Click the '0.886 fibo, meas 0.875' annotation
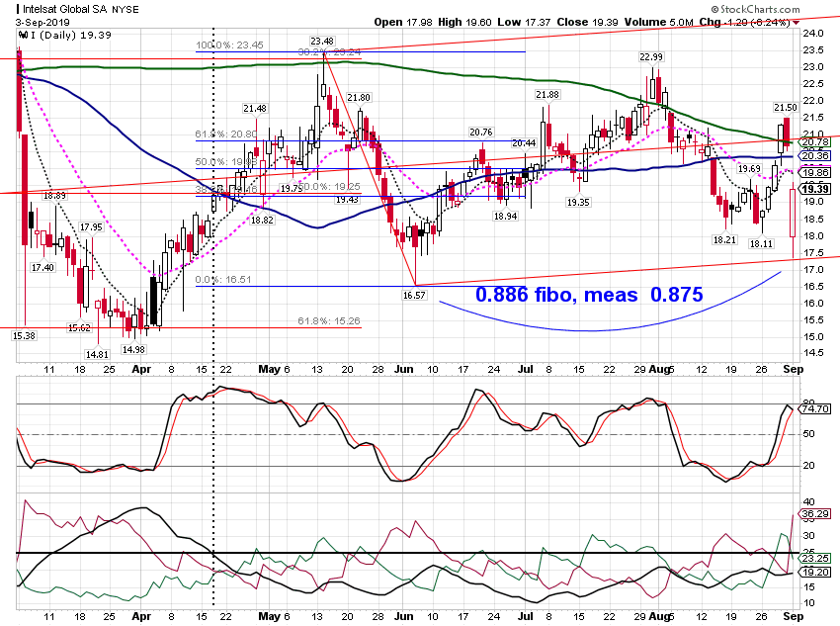This screenshot has width=840, height=626. pyautogui.click(x=589, y=295)
